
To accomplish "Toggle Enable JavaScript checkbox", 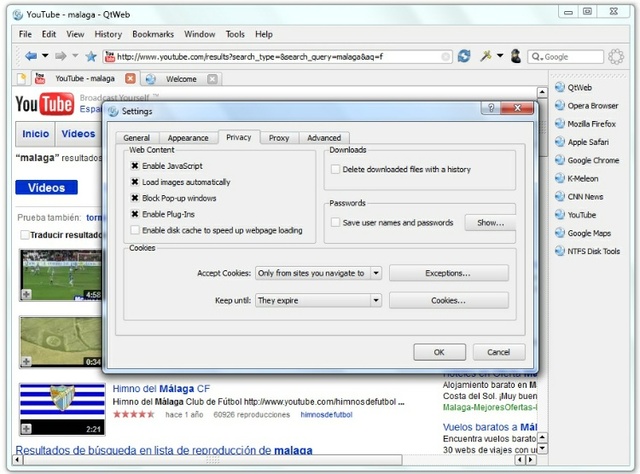I will (135, 166).
